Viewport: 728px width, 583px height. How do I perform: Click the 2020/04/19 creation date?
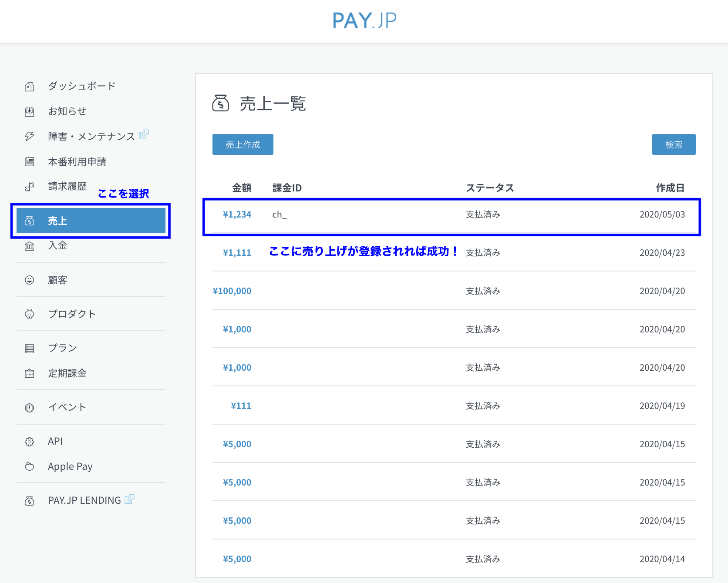tap(662, 406)
